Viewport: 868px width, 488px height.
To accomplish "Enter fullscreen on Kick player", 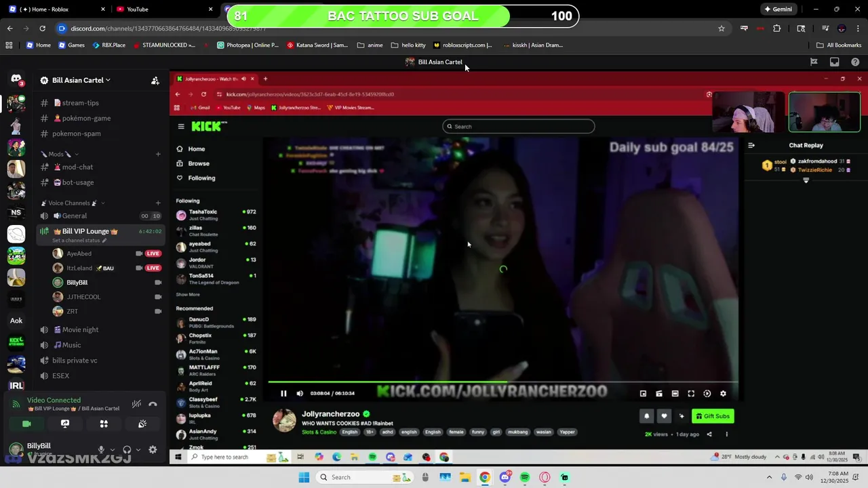I will [691, 393].
